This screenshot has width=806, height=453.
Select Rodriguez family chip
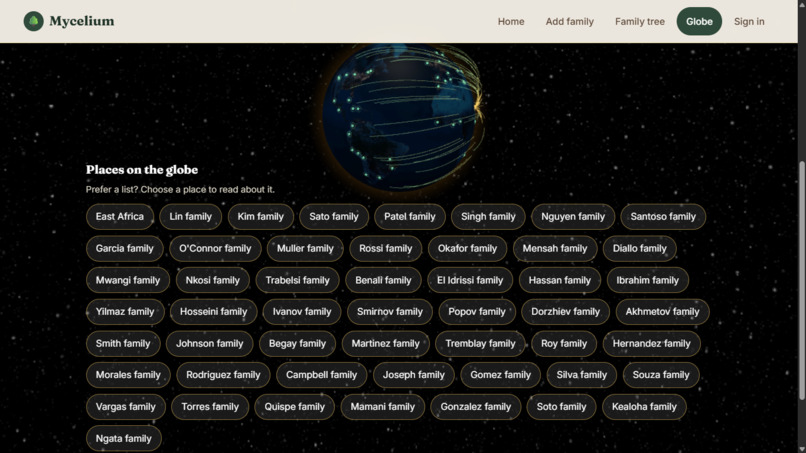click(x=223, y=375)
